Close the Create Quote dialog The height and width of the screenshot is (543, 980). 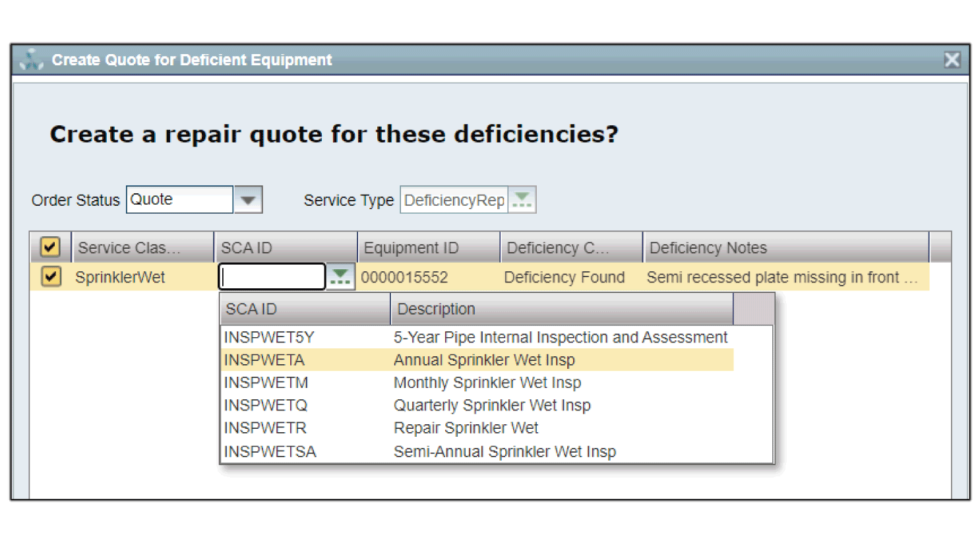[x=952, y=60]
